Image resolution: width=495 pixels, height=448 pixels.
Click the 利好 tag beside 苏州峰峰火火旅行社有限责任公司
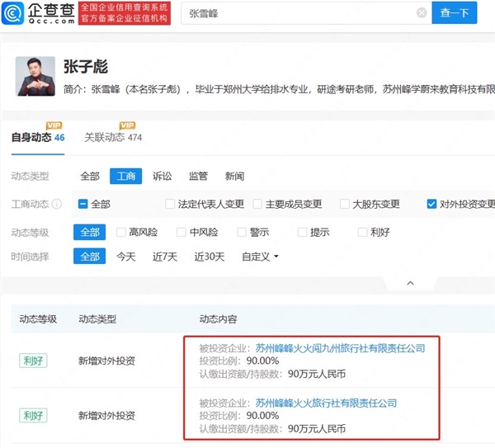[33, 415]
